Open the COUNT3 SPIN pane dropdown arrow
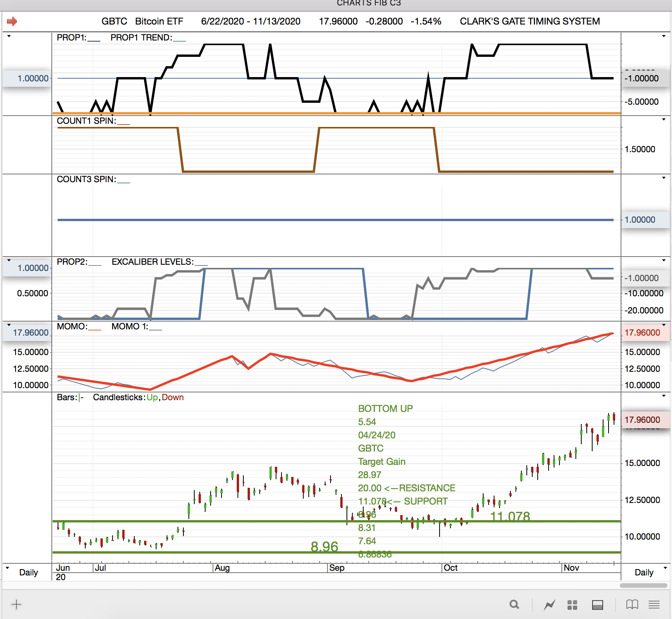This screenshot has height=619, width=672. (x=664, y=178)
